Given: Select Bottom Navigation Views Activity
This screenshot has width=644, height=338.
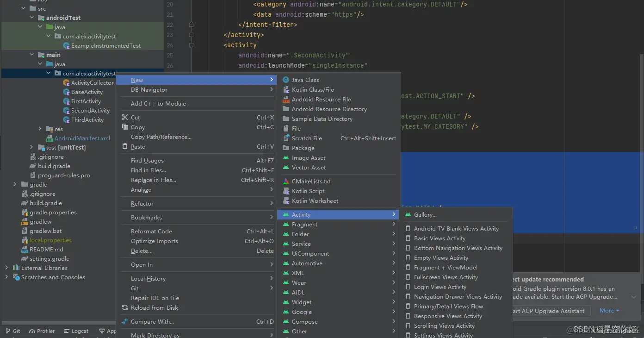Looking at the screenshot, I should tap(457, 248).
